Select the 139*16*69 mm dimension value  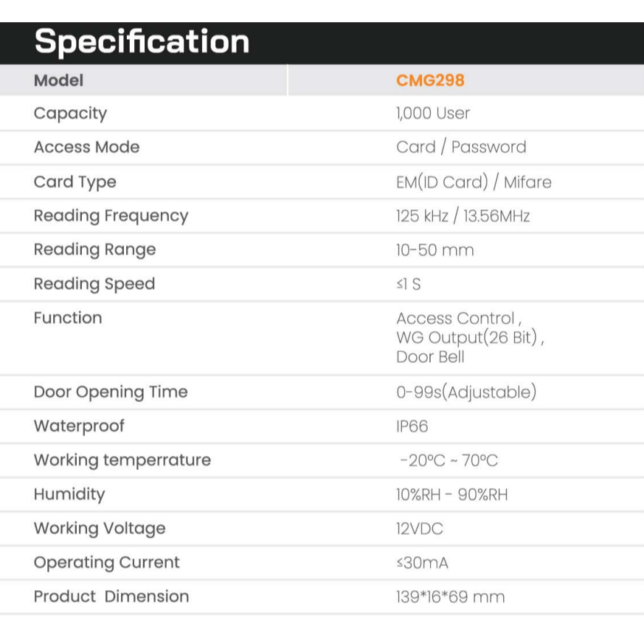click(450, 597)
